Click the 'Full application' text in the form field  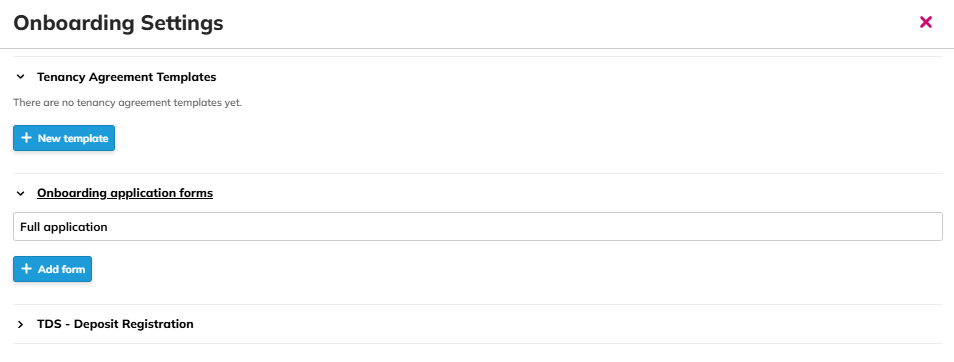coord(64,227)
